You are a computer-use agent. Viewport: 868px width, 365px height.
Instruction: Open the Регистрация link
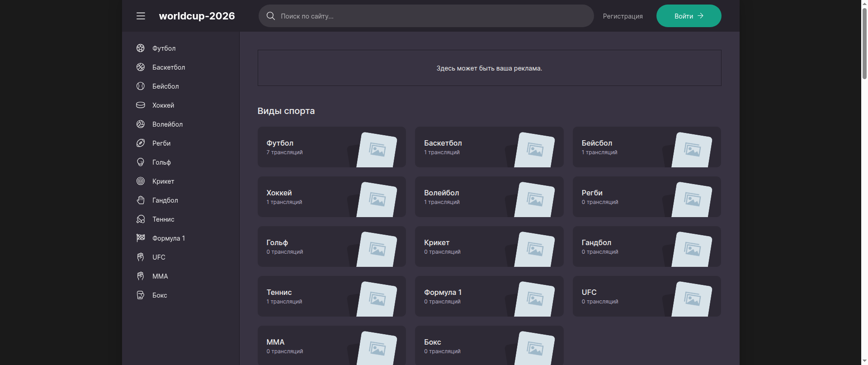pyautogui.click(x=623, y=16)
